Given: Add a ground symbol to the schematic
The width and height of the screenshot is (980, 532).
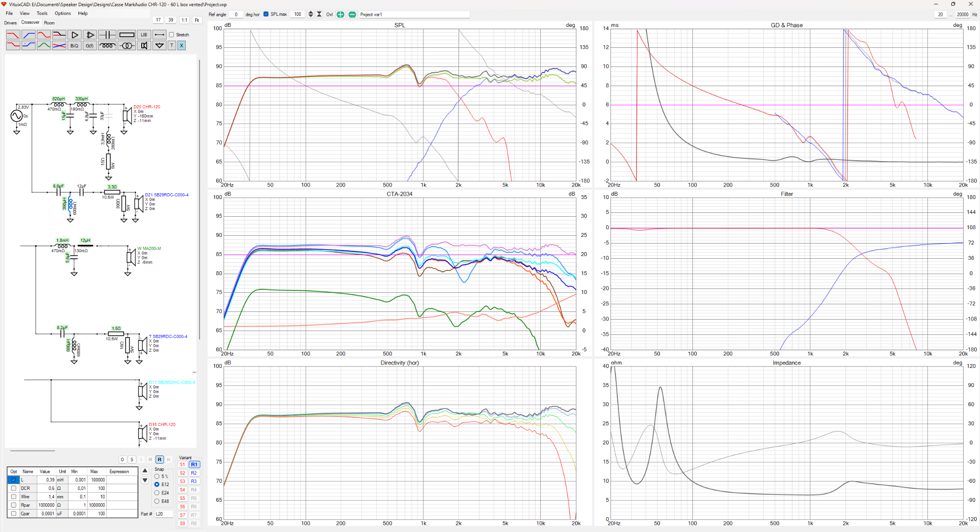Looking at the screenshot, I should pyautogui.click(x=160, y=45).
